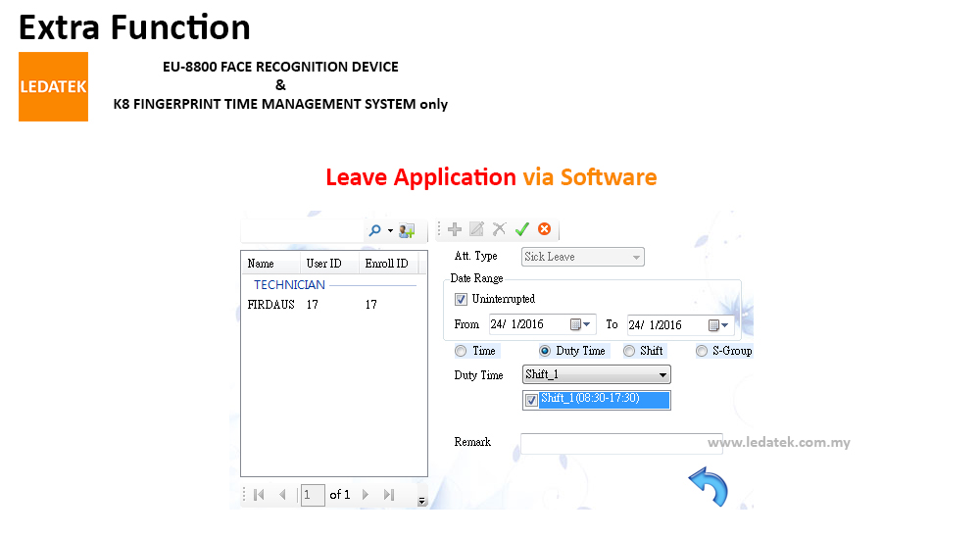Go to the previous page of the list

[x=282, y=495]
